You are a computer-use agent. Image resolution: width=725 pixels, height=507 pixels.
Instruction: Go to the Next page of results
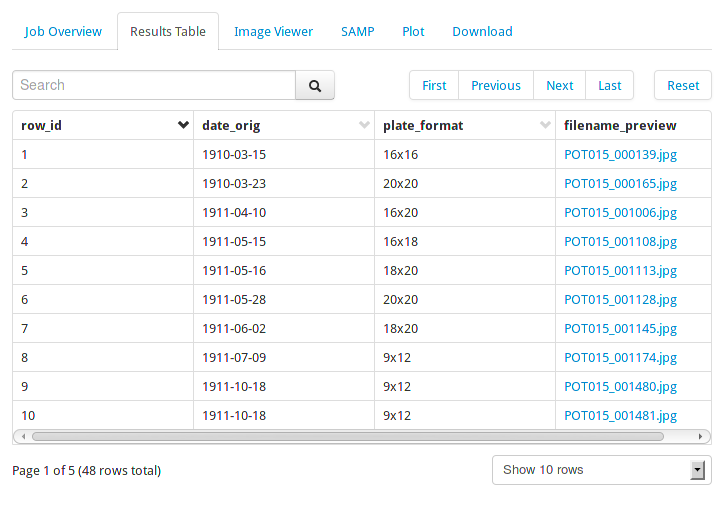point(559,86)
